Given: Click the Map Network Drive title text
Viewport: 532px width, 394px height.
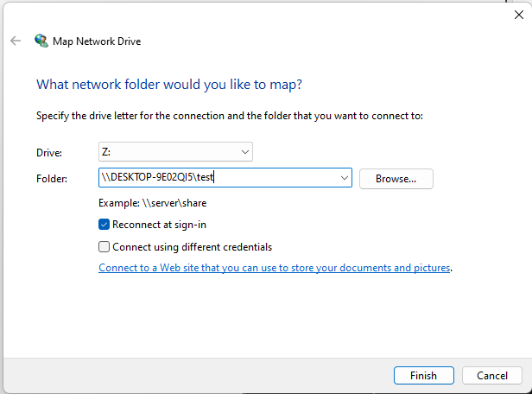Looking at the screenshot, I should [98, 41].
